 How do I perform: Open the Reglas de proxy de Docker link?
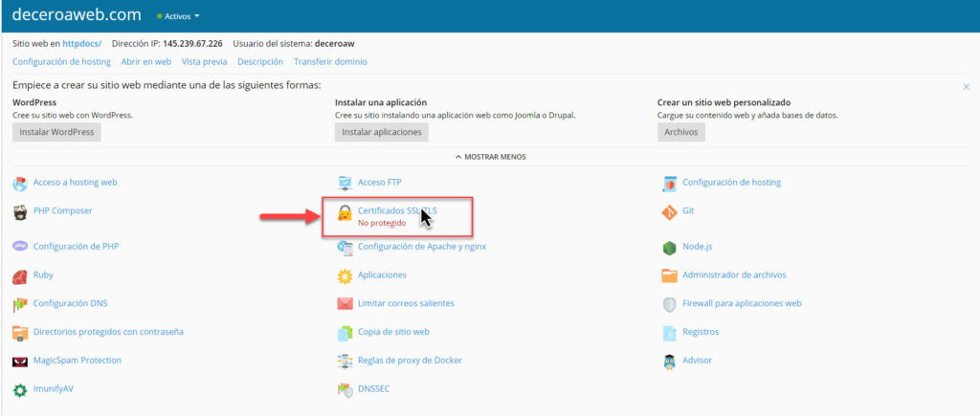point(410,361)
